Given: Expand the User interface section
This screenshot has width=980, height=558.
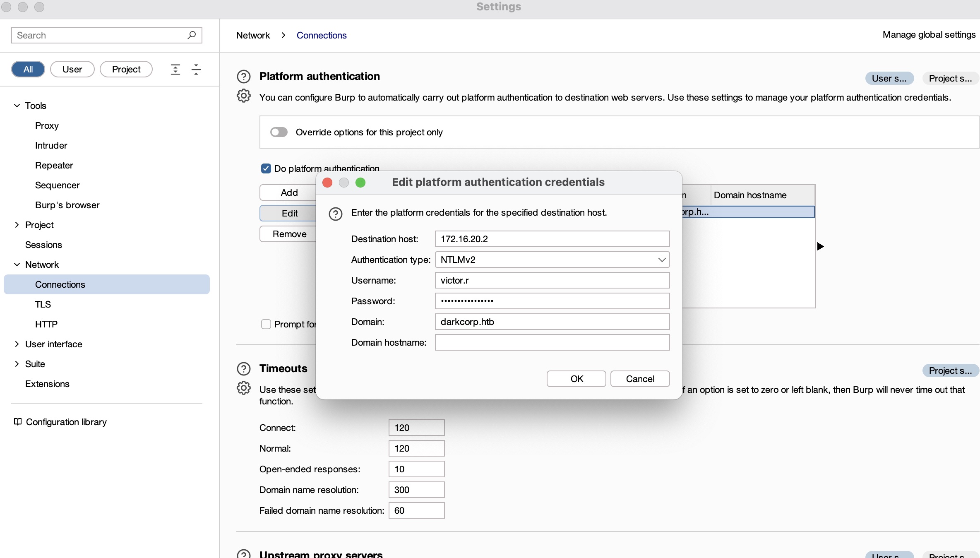Looking at the screenshot, I should click(17, 344).
